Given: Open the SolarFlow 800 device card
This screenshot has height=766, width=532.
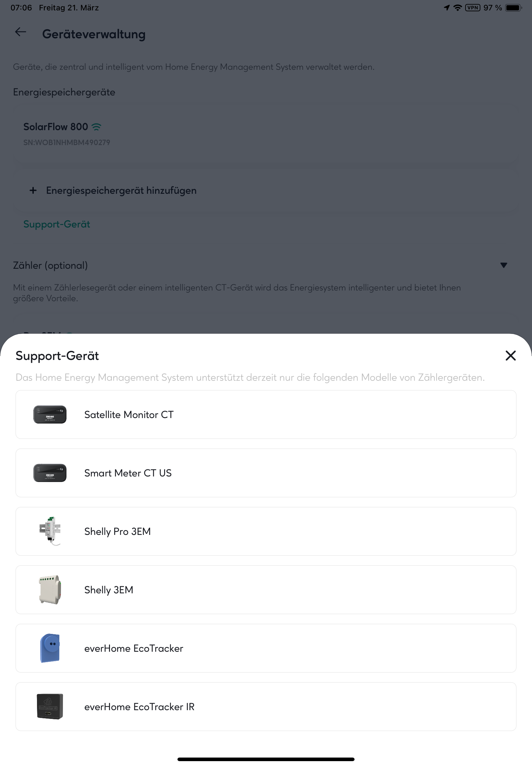Looking at the screenshot, I should 266,133.
